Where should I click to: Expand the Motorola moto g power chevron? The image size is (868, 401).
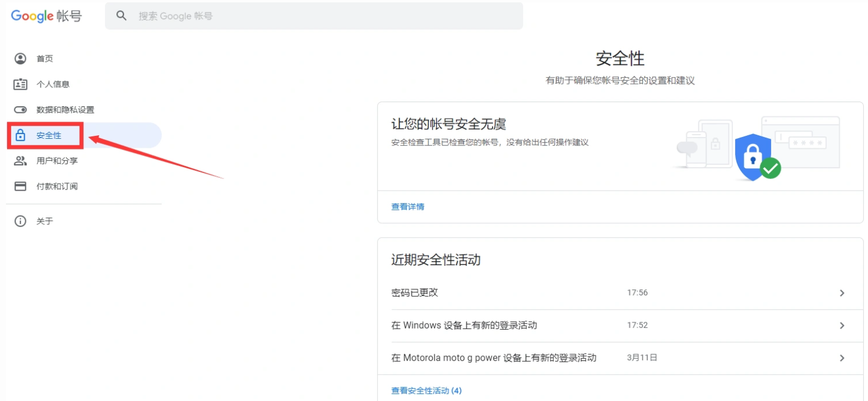tap(842, 358)
